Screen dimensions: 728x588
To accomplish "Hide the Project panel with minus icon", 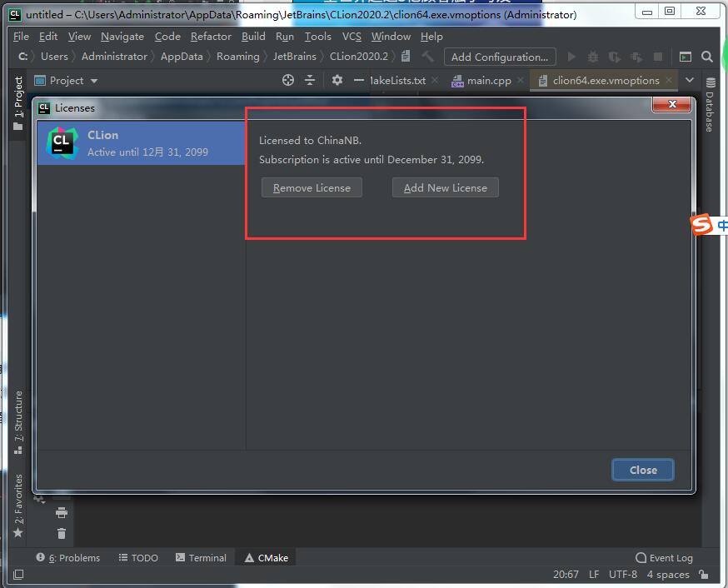I will pos(358,80).
